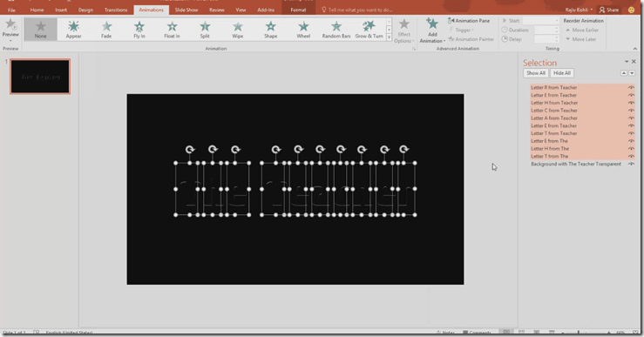Expand the animation gallery More arrow
The image size is (644, 337).
point(389,37)
